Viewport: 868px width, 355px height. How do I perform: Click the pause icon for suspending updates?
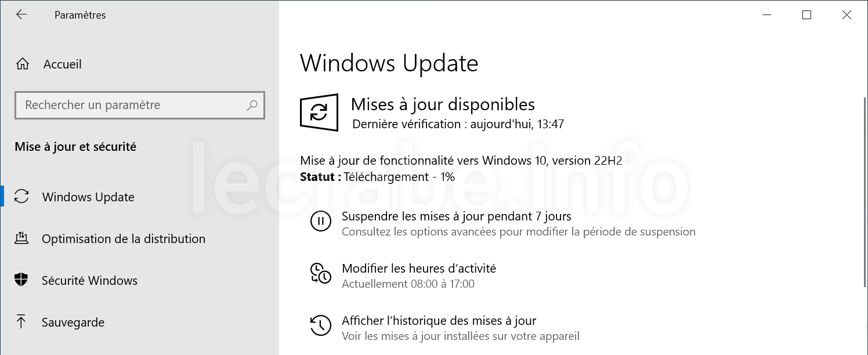pyautogui.click(x=321, y=221)
